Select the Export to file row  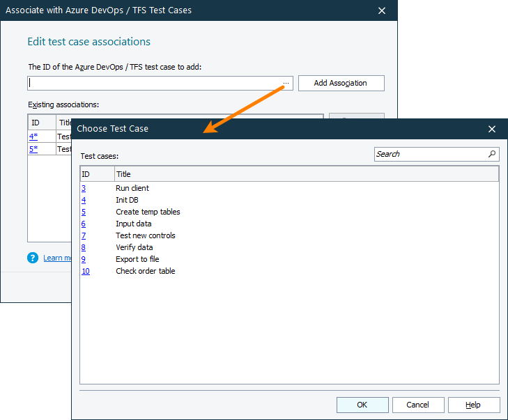click(x=137, y=259)
